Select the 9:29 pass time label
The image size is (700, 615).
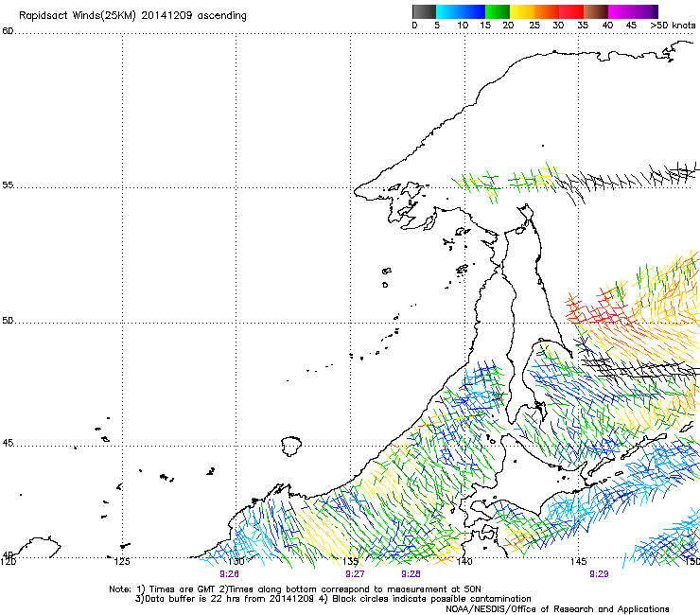(x=599, y=574)
